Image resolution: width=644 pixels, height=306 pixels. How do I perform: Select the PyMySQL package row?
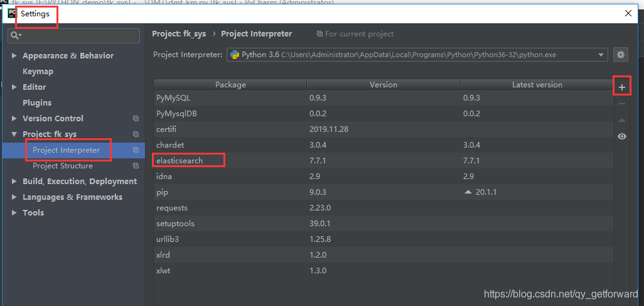pyautogui.click(x=384, y=98)
